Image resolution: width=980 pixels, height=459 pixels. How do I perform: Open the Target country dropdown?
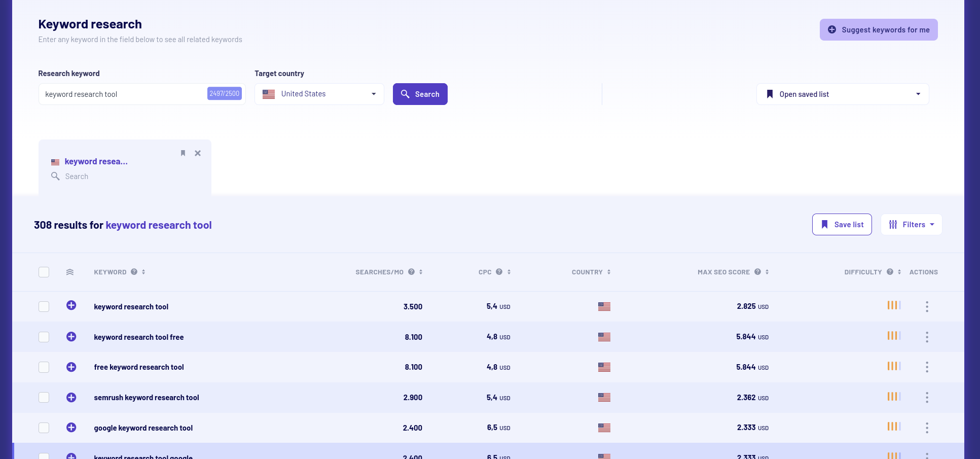coord(319,94)
